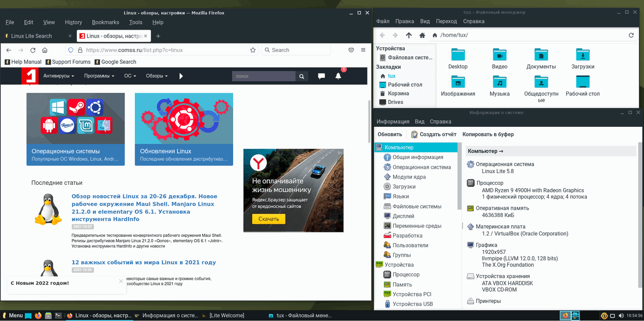Click the Comss поиск search field
Image resolution: width=644 pixels, height=321 pixels.
[264, 76]
